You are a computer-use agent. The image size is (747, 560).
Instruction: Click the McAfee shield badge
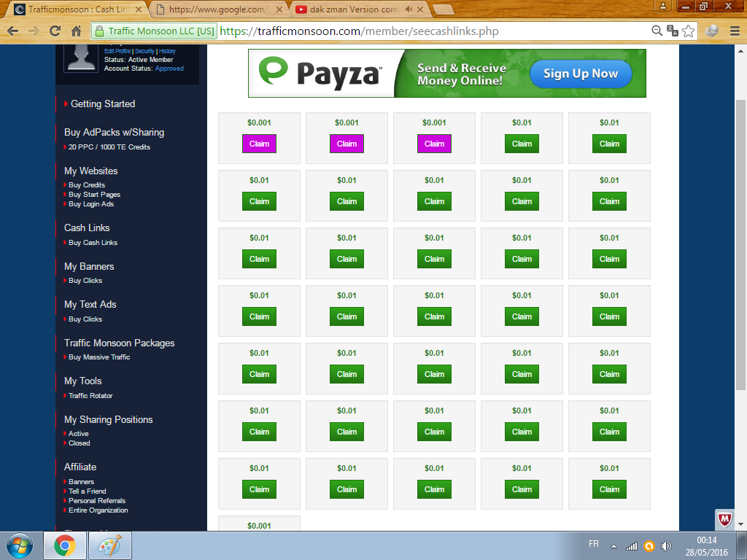pos(724,519)
